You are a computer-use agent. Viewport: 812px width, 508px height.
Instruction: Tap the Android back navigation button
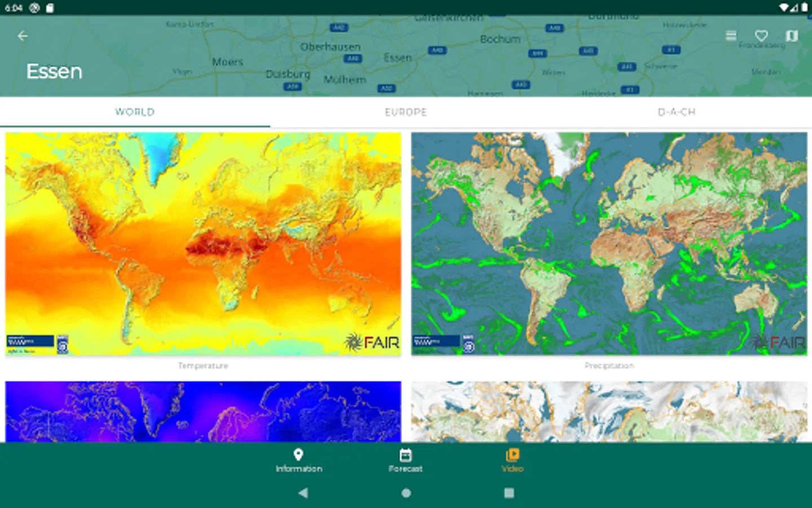(303, 493)
